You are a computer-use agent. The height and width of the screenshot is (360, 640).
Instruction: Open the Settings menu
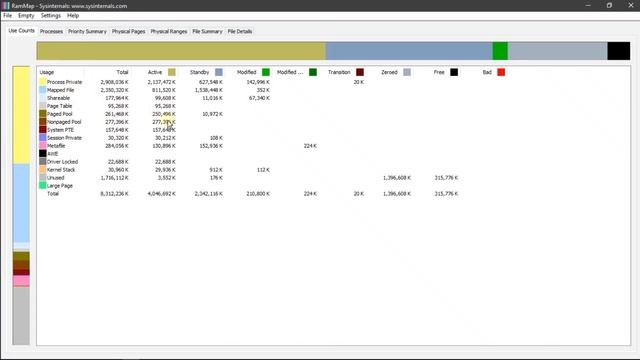(51, 16)
